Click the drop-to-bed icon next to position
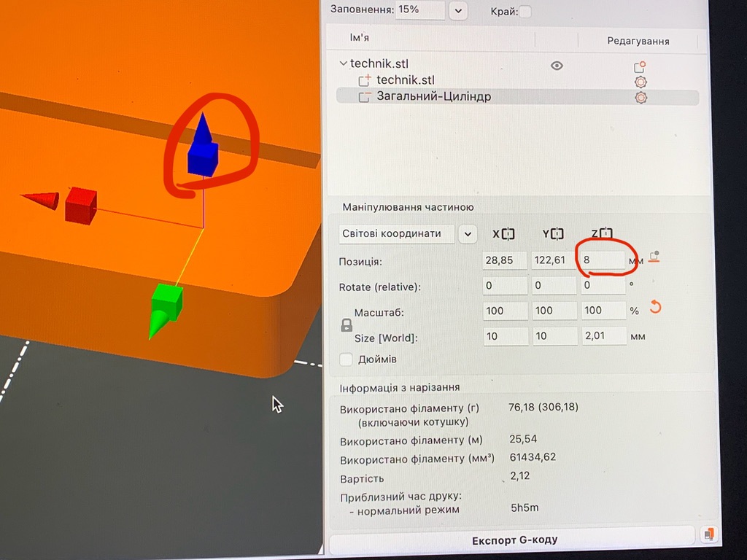Image resolution: width=747 pixels, height=560 pixels. coord(654,257)
